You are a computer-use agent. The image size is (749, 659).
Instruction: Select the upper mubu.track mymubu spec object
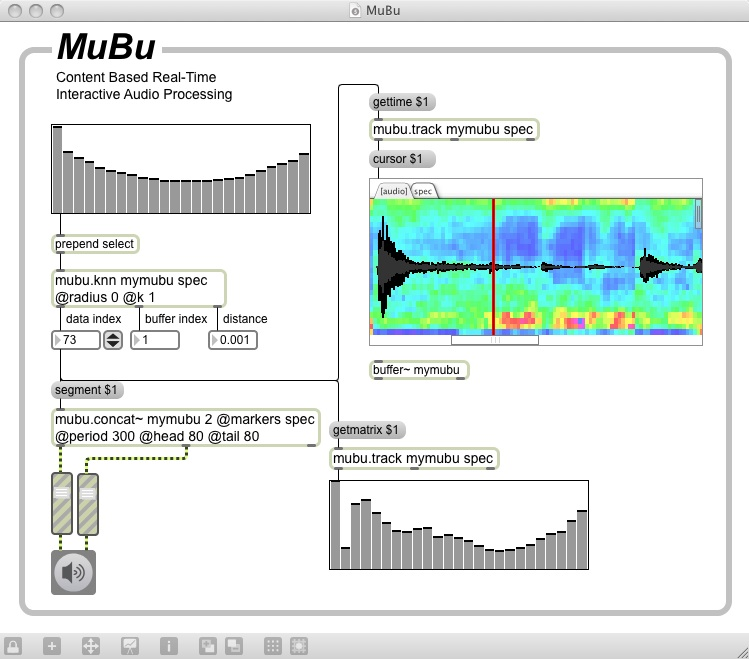pyautogui.click(x=454, y=129)
